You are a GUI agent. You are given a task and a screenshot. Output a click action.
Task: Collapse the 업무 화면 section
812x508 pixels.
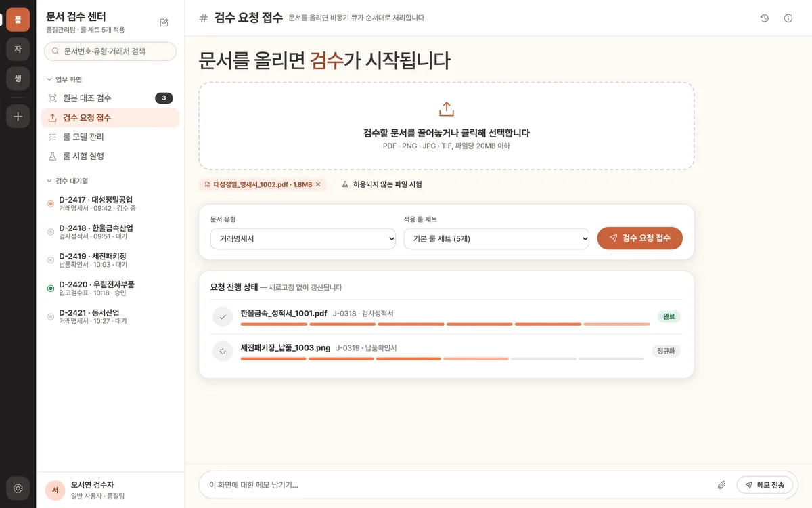[64, 79]
